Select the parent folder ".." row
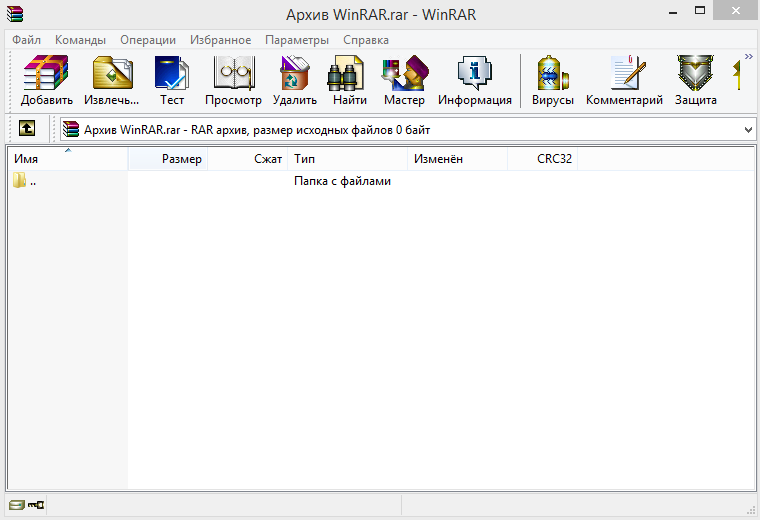 click(24, 181)
